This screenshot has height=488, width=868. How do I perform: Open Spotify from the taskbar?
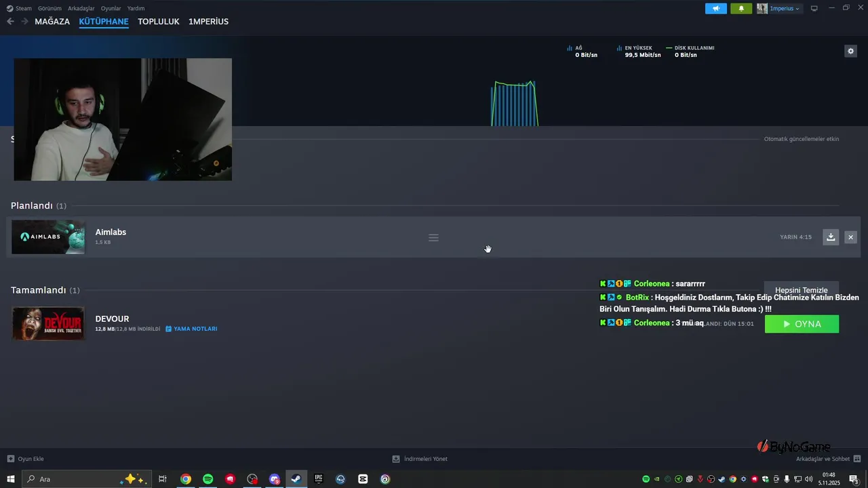208,479
